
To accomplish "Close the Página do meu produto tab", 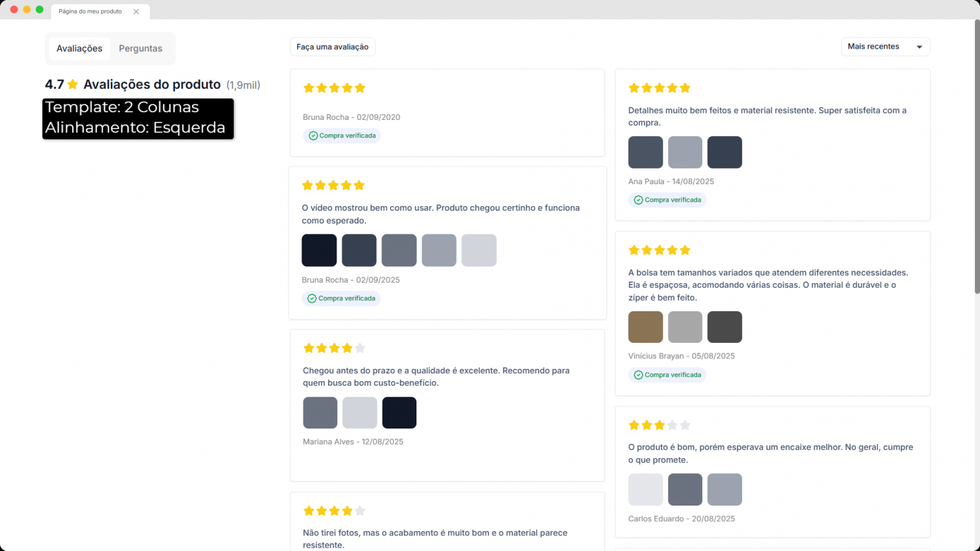I will 136,12.
